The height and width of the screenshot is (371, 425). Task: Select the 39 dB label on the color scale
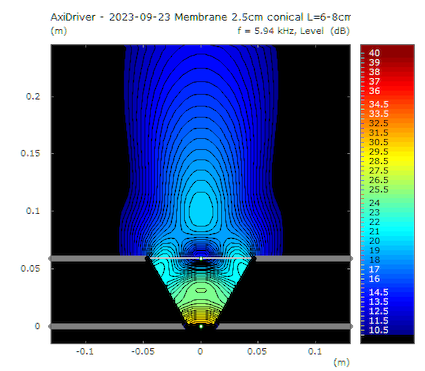pyautogui.click(x=374, y=62)
